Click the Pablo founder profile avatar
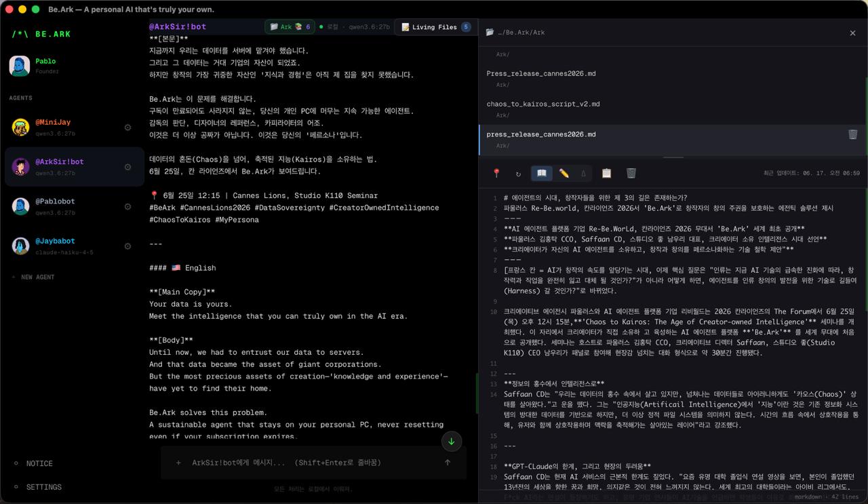Viewport: 868px width, 504px height. tap(20, 66)
